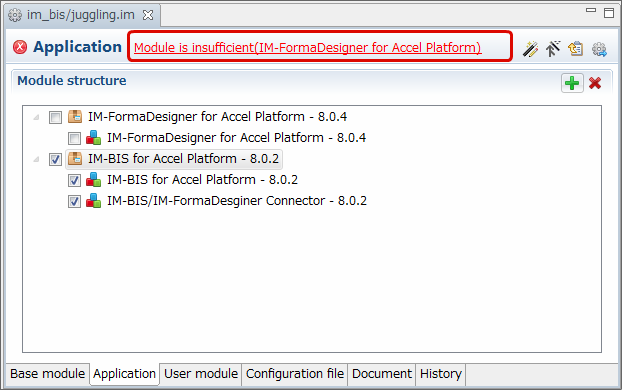The image size is (622, 390).
Task: Switch to the Base module tab
Action: click(x=48, y=374)
